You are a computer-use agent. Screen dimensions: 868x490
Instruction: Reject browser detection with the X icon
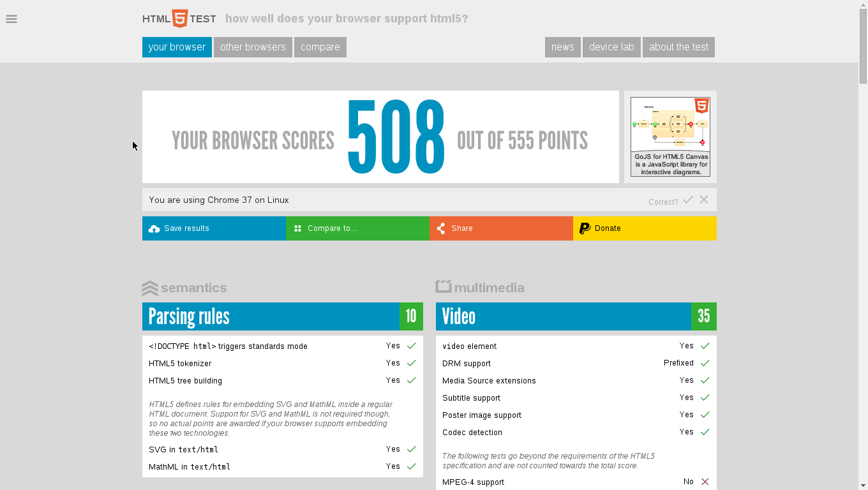point(704,200)
